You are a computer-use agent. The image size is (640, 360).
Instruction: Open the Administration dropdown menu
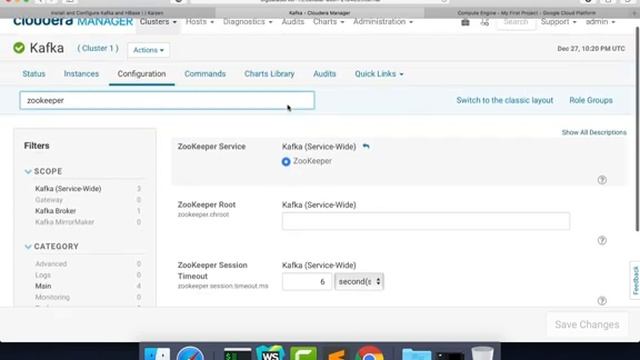pyautogui.click(x=383, y=22)
